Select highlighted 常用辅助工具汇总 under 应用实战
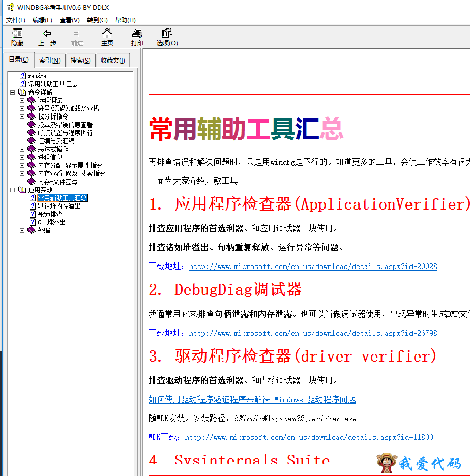The height and width of the screenshot is (476, 470). tap(63, 198)
